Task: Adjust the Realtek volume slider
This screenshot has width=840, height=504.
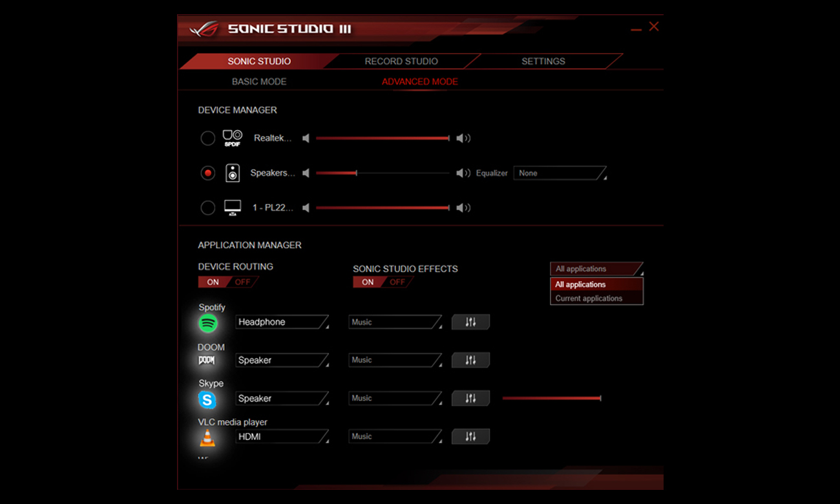Action: (383, 138)
